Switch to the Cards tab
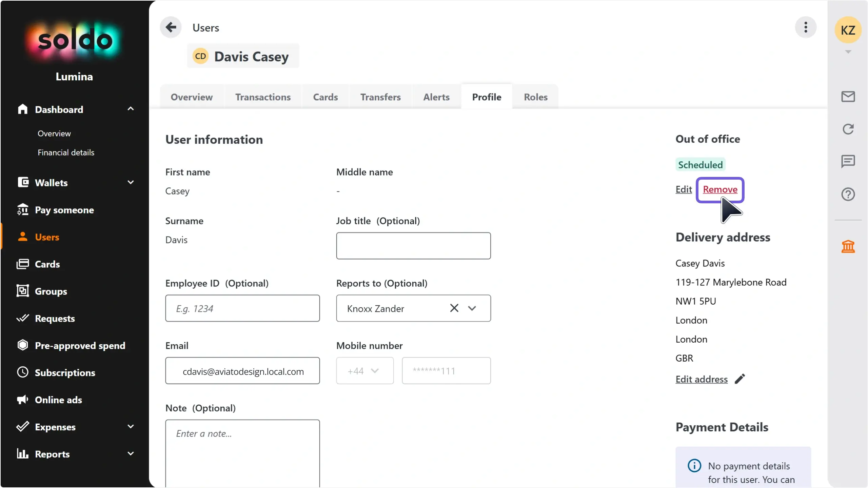The width and height of the screenshot is (868, 488). pyautogui.click(x=325, y=97)
